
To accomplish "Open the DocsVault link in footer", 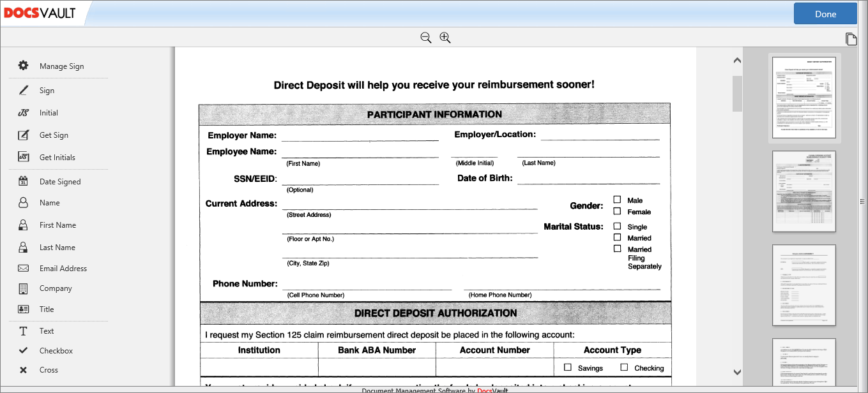I will [492, 390].
